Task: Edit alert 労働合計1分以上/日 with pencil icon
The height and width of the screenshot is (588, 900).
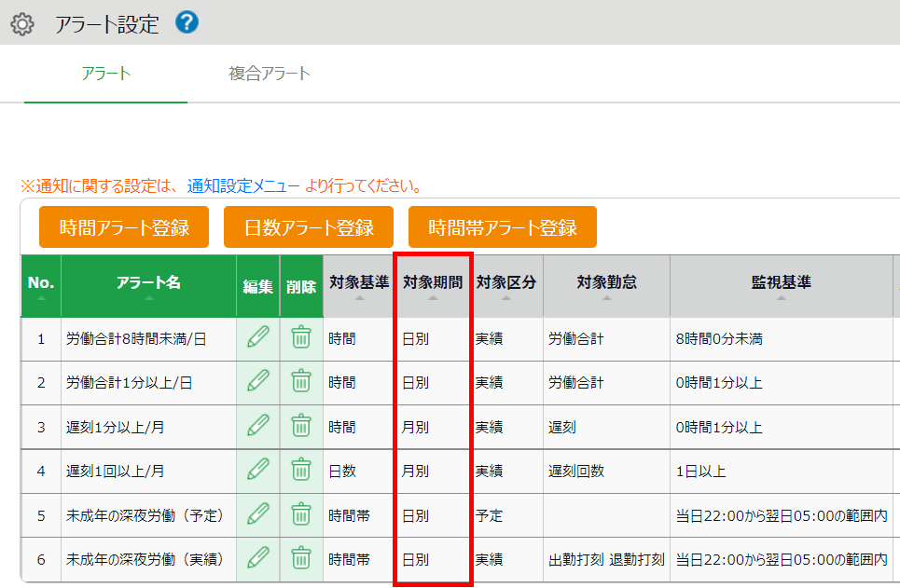Action: pos(258,381)
